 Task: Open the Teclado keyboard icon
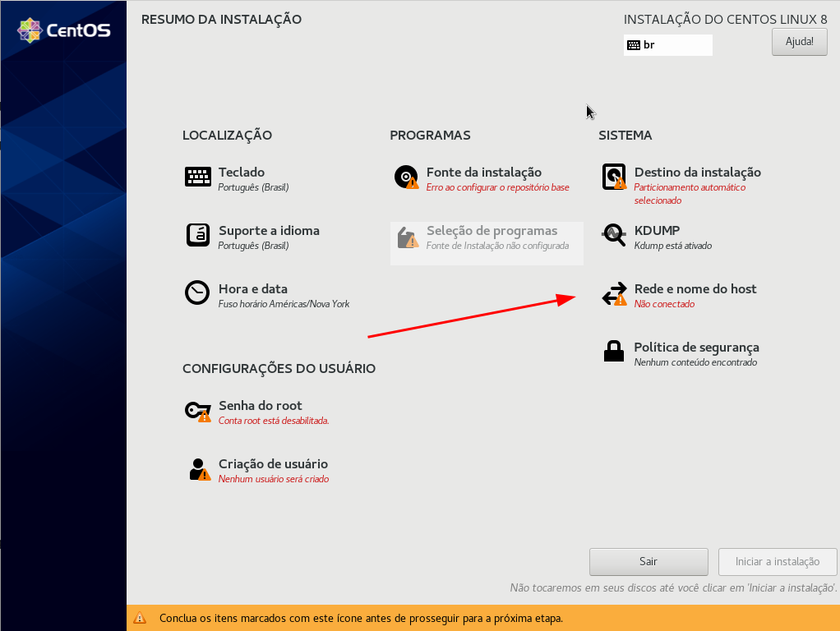(198, 177)
